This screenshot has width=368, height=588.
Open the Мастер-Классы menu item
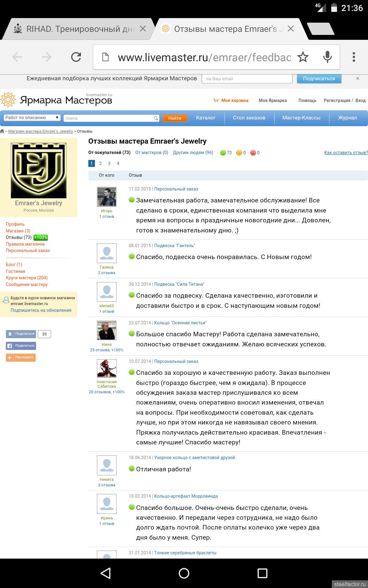click(x=301, y=118)
